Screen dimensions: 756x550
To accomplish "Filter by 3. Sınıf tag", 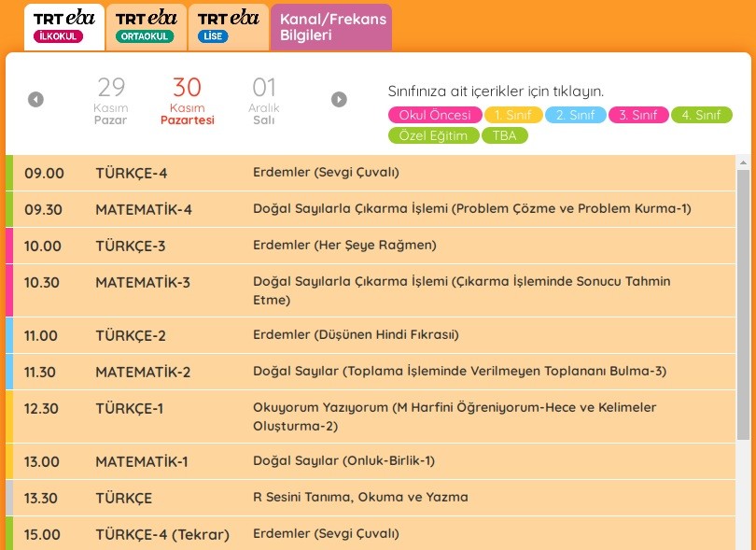I will [638, 115].
